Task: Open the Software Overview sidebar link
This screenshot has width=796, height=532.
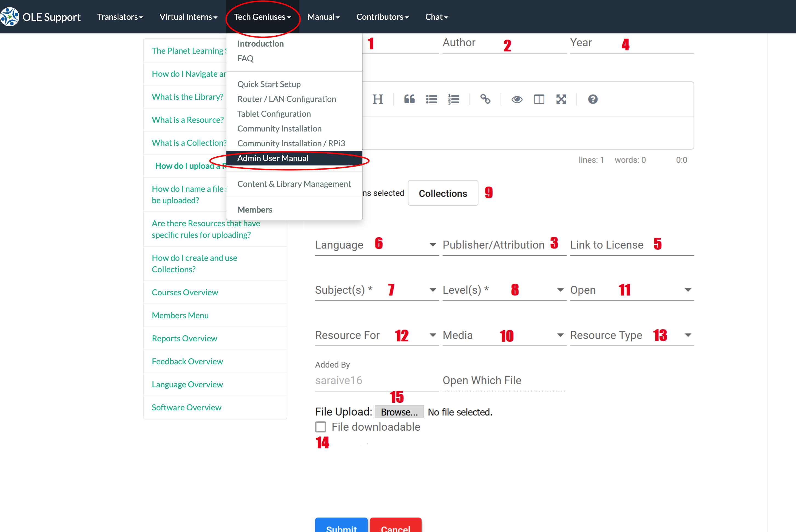Action: click(215, 407)
